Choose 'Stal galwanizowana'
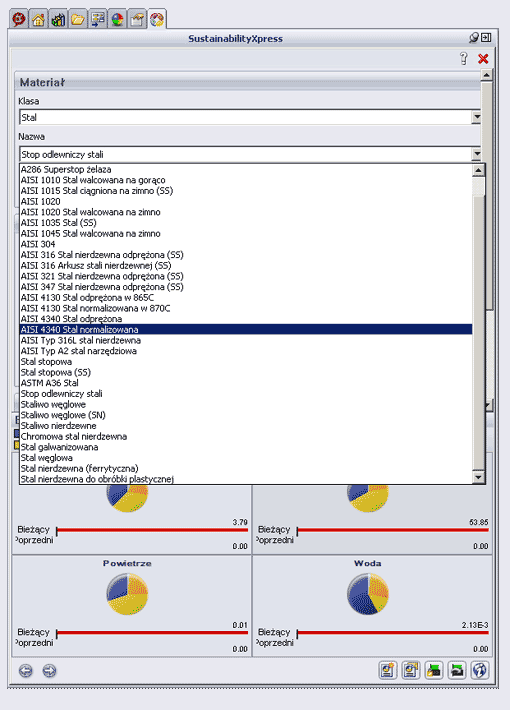The image size is (510, 710). point(246,447)
